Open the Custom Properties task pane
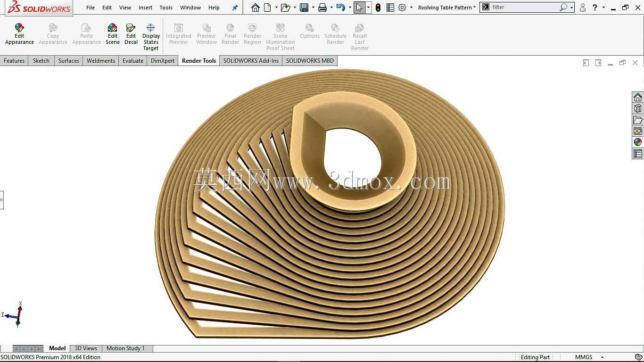This screenshot has height=362, width=644. click(x=638, y=154)
